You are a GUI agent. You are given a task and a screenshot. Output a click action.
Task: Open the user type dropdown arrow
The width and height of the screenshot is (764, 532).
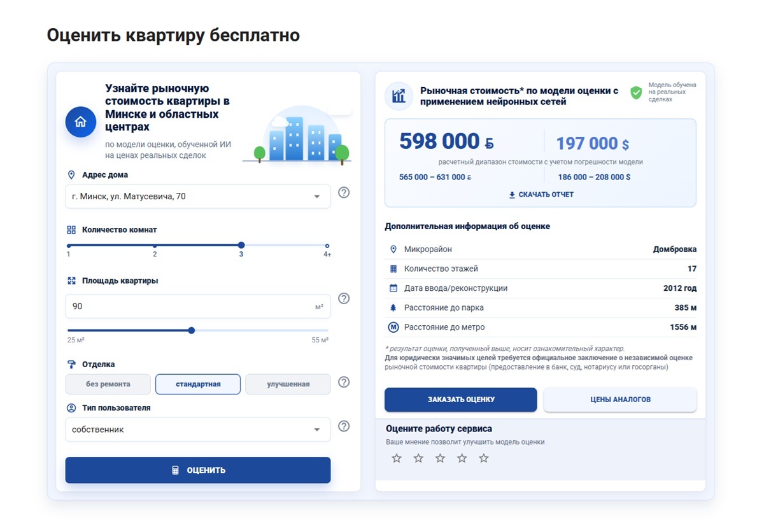317,430
